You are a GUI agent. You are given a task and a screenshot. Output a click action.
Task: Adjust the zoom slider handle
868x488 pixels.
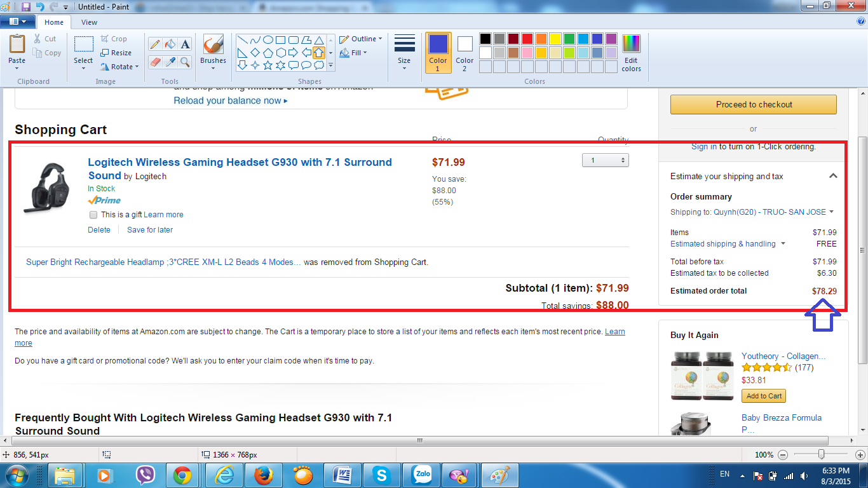click(x=822, y=454)
